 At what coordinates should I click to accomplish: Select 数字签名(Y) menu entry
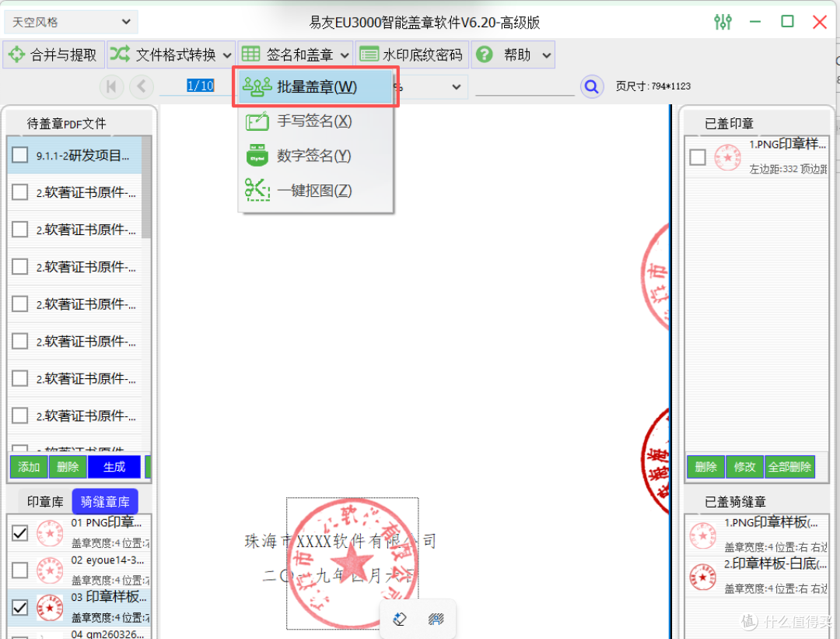(316, 156)
